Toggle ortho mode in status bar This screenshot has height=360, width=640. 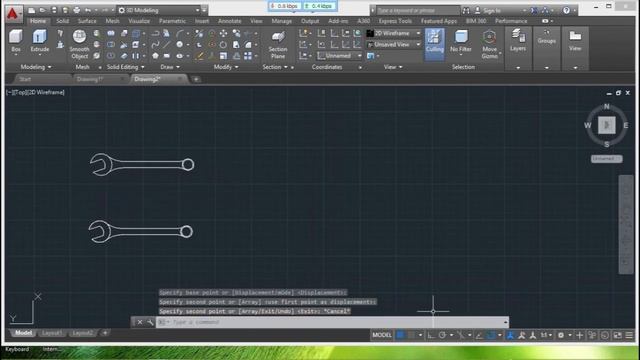pyautogui.click(x=431, y=335)
